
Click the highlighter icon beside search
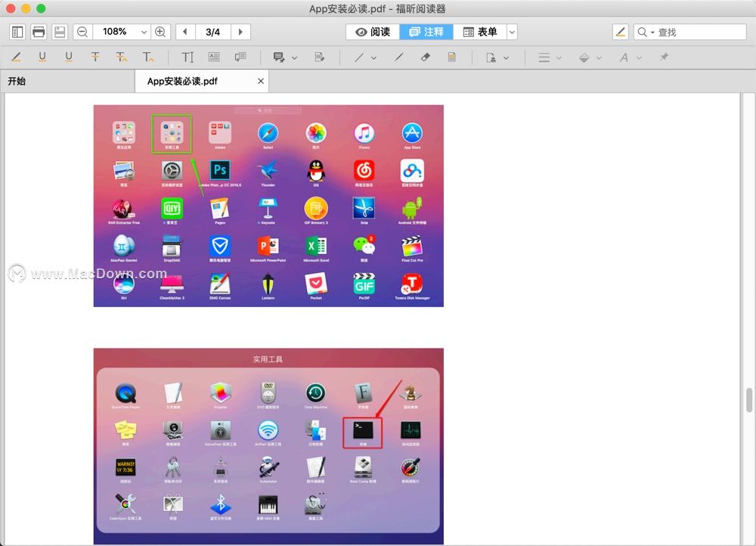621,32
